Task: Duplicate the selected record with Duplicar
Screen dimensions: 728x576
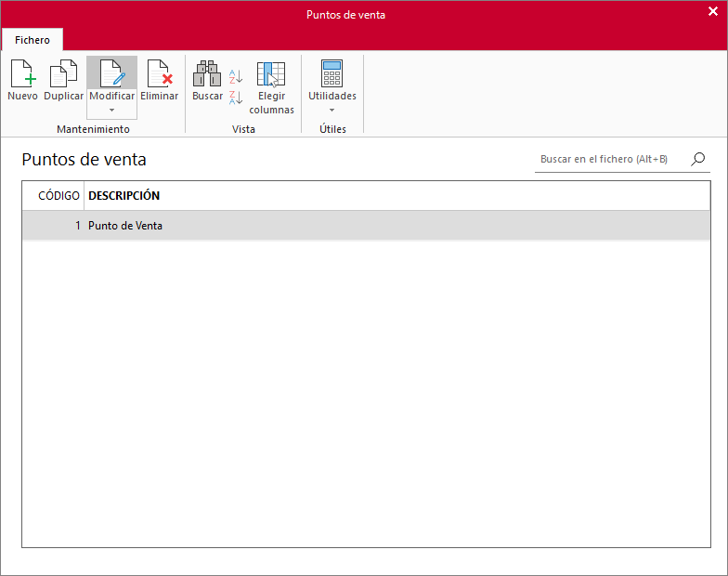Action: pos(63,80)
